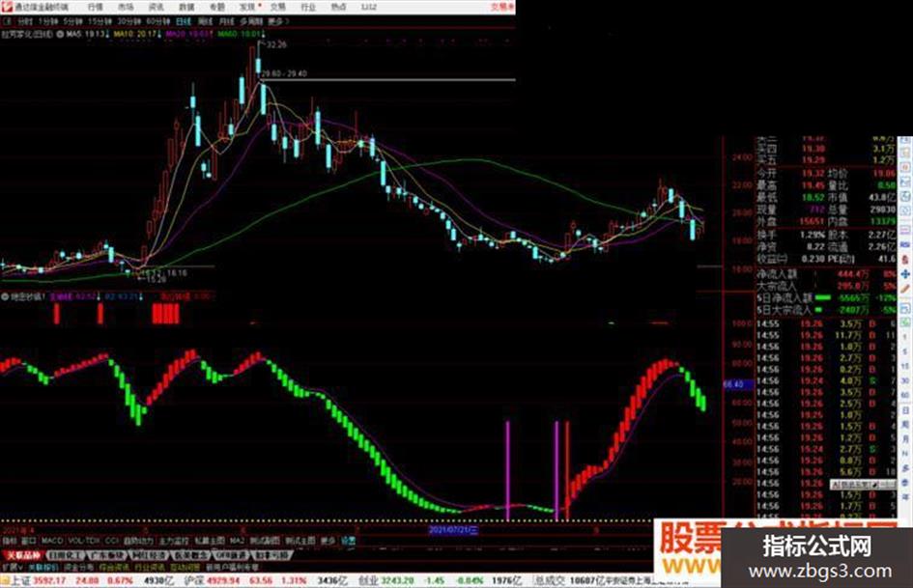The image size is (913, 588).
Task: Select the 周线 weekly chart tab
Action: (205, 21)
